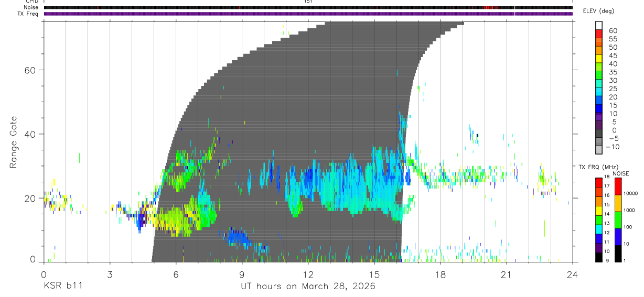Select the cyan 20–25 elevation swatch
This screenshot has width=644, height=297.
click(x=599, y=93)
